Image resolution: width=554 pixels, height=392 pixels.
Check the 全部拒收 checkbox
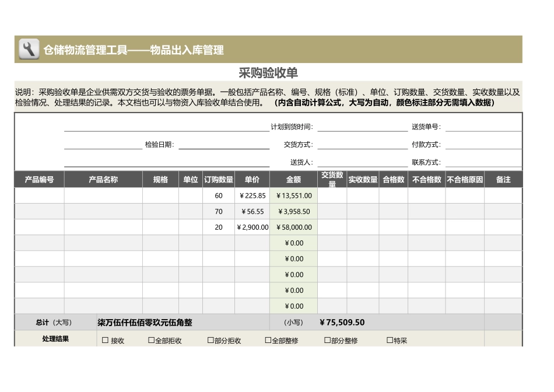149,339
